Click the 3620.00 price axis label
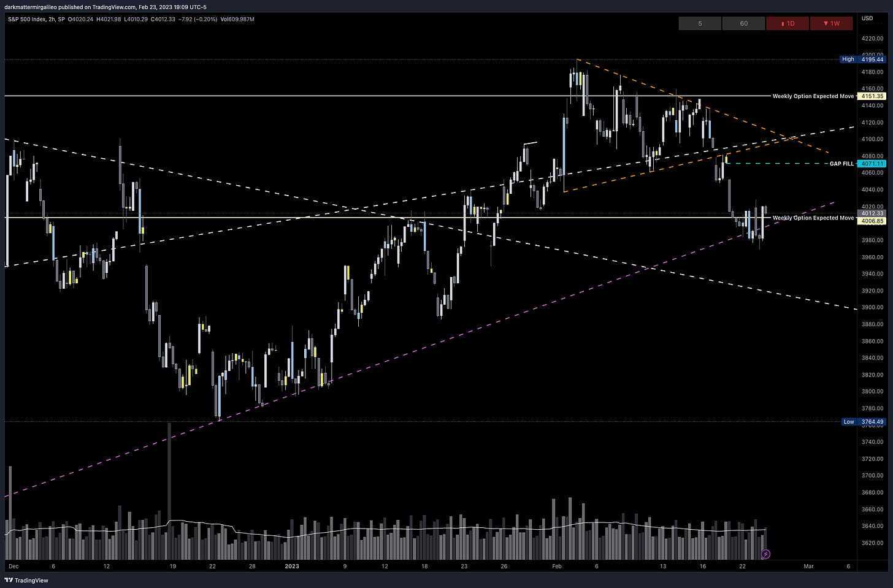 click(x=872, y=543)
